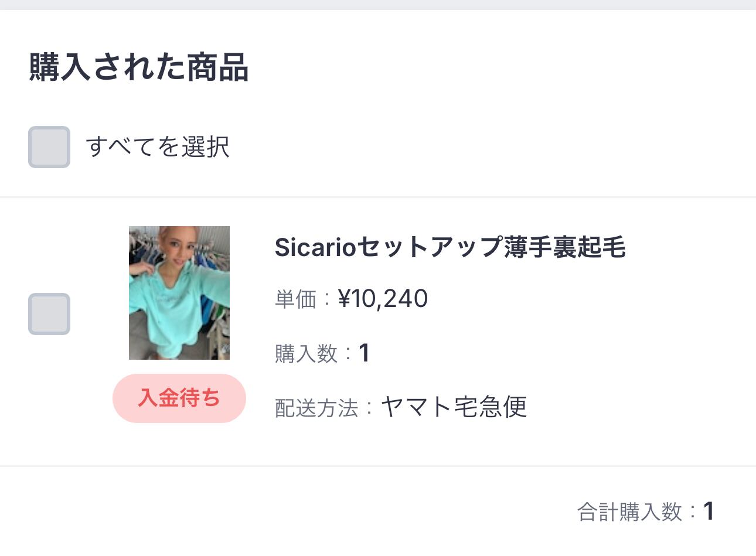
Task: Click the divider line above 合計購入数
Action: pyautogui.click(x=378, y=466)
